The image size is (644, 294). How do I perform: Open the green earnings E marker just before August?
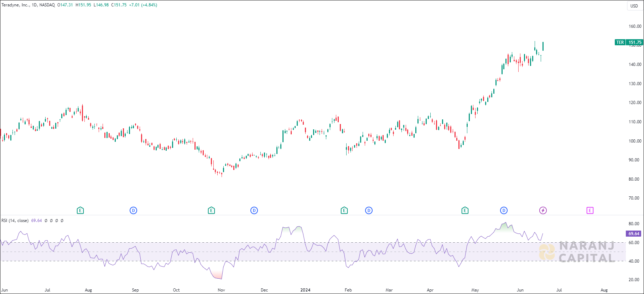pyautogui.click(x=80, y=211)
